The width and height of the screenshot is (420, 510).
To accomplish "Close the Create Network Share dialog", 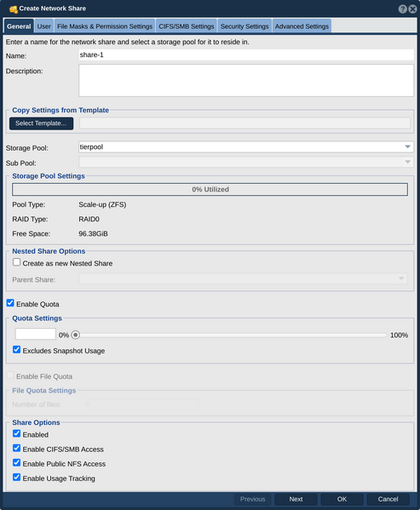I will pos(412,9).
